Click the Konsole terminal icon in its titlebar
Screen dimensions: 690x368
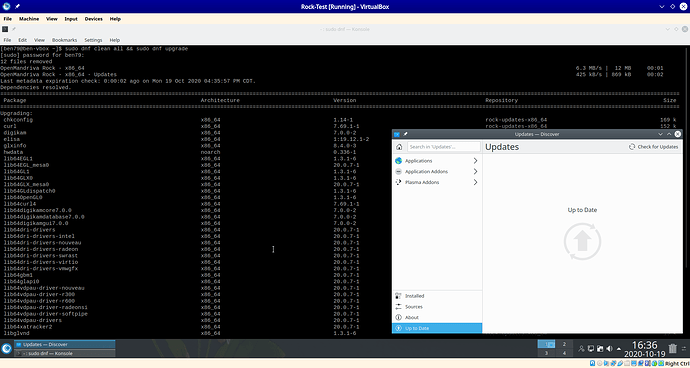point(5,29)
